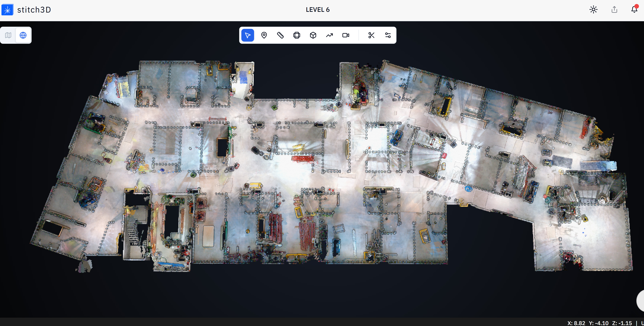The image size is (644, 326).
Task: Select the pointer selection tool
Action: 248,35
